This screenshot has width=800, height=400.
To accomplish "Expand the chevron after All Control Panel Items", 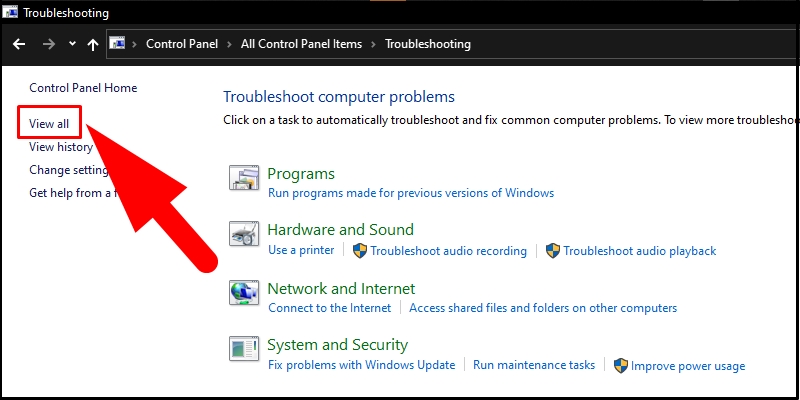I will [x=373, y=44].
